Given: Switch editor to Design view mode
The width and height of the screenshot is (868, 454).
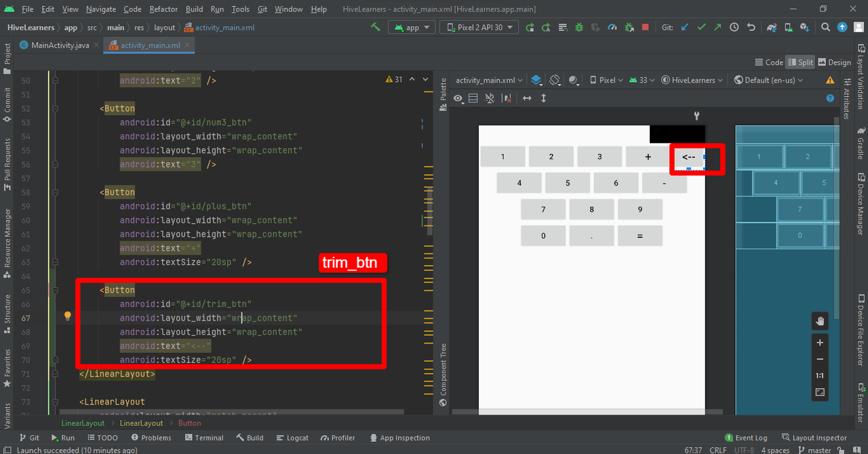Looking at the screenshot, I should point(835,62).
